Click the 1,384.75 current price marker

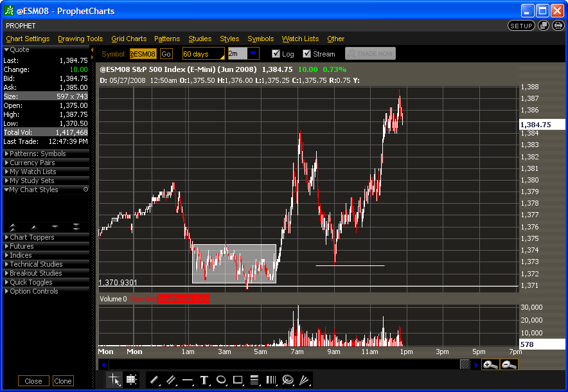[542, 125]
